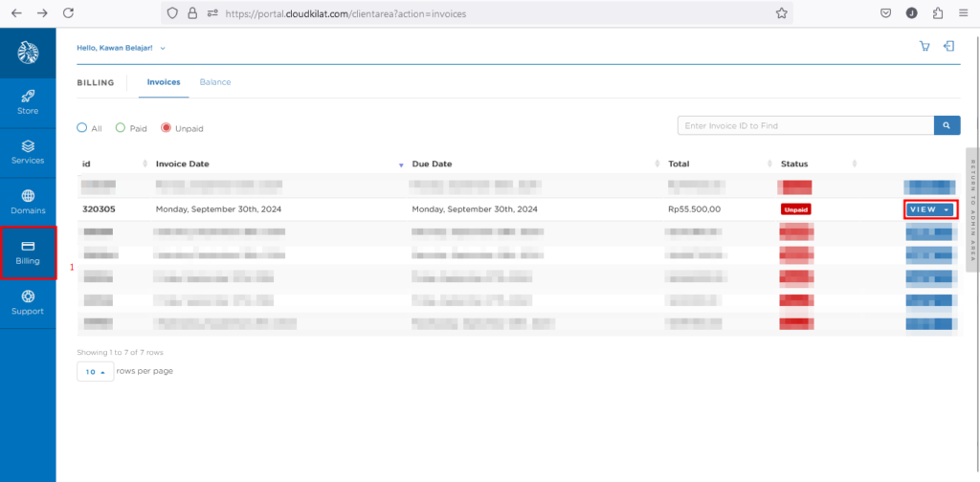Open VIEW dropdown for invoice 320305
Viewport: 980px width, 482px height.
click(930, 209)
